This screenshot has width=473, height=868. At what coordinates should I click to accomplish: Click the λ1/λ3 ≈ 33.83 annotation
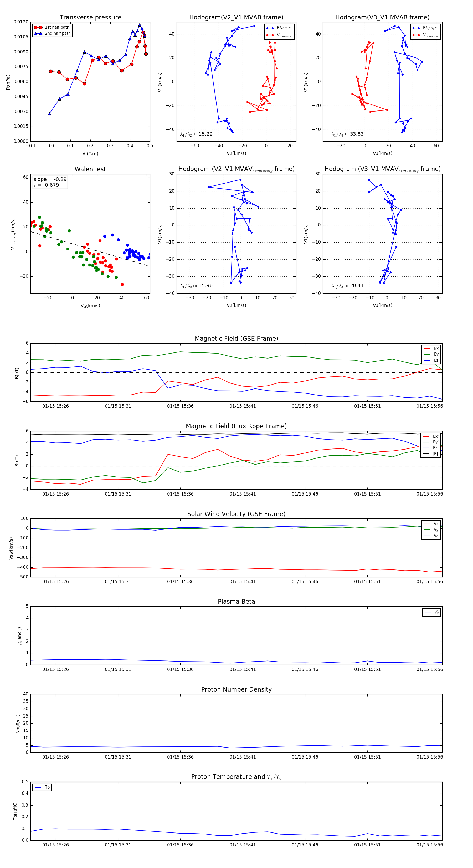pos(347,134)
